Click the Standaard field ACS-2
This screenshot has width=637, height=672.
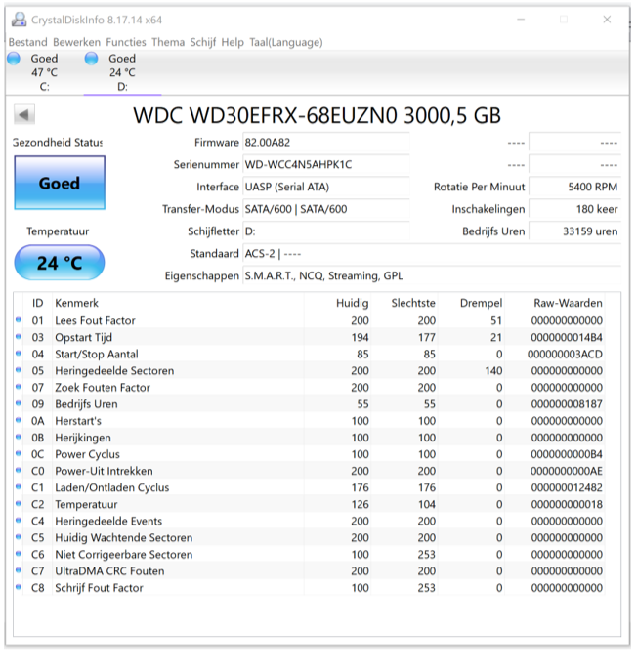coord(432,254)
